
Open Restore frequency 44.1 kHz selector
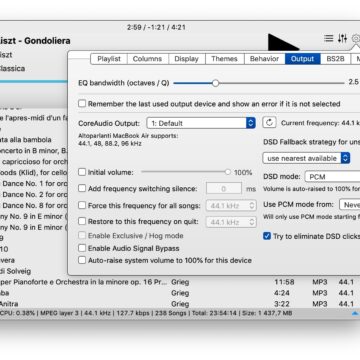231,222
